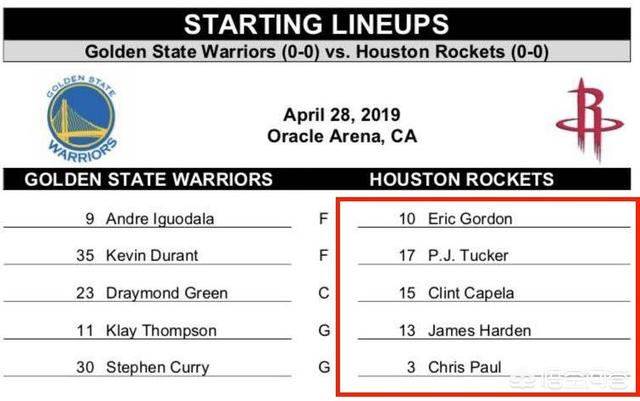Select the Stephen Curry lineup row
This screenshot has width=640, height=401.
tap(147, 368)
